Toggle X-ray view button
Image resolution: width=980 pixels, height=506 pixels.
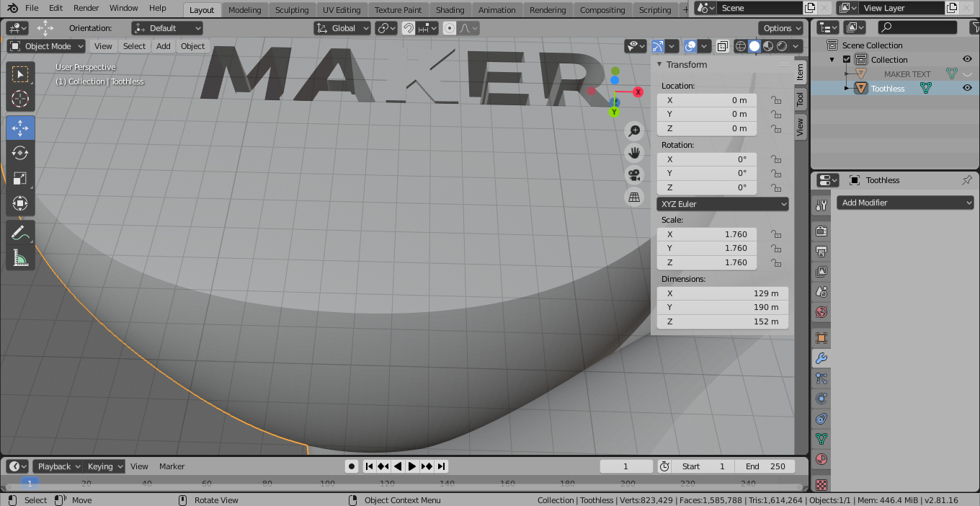coord(723,46)
